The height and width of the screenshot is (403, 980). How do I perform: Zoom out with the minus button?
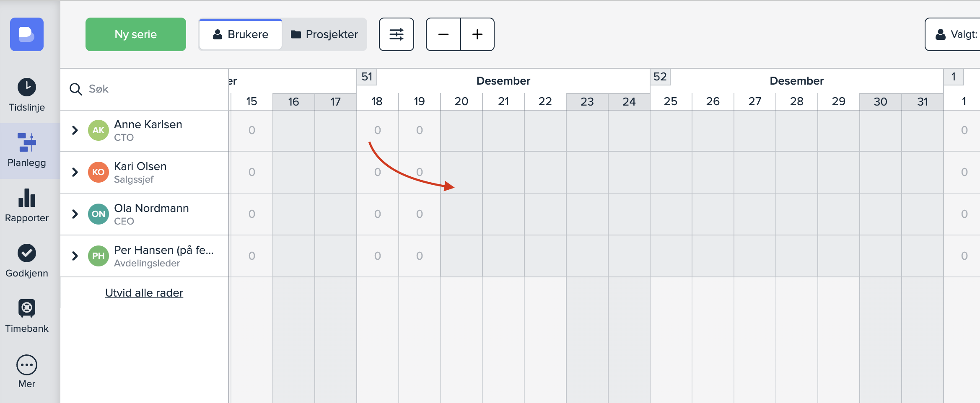pyautogui.click(x=443, y=34)
